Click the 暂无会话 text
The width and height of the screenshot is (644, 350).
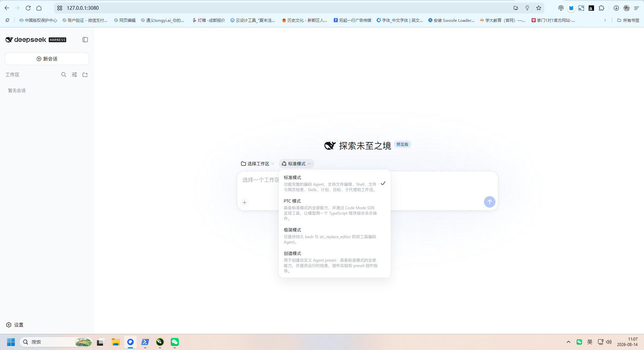[x=17, y=91]
